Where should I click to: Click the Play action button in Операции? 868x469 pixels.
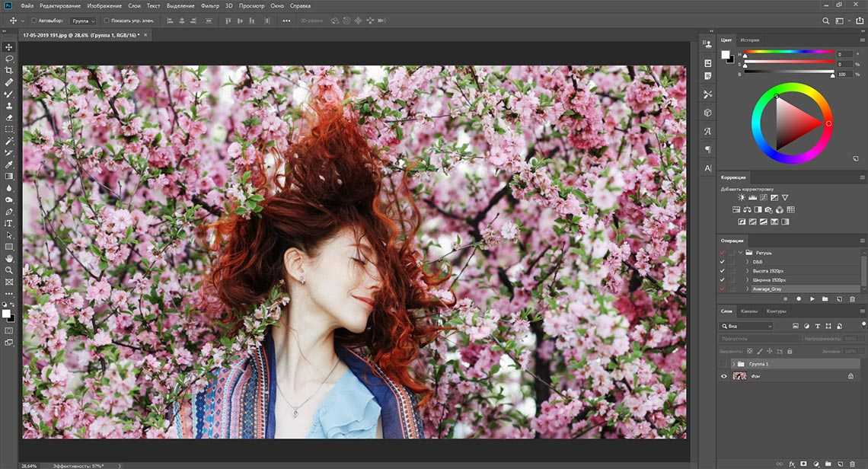[x=812, y=299]
